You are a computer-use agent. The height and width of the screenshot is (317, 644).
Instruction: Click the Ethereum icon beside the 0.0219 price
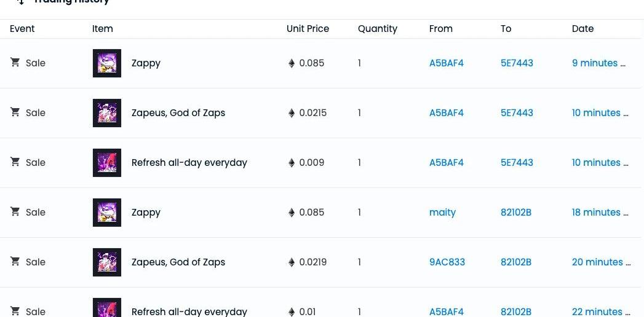tap(292, 262)
